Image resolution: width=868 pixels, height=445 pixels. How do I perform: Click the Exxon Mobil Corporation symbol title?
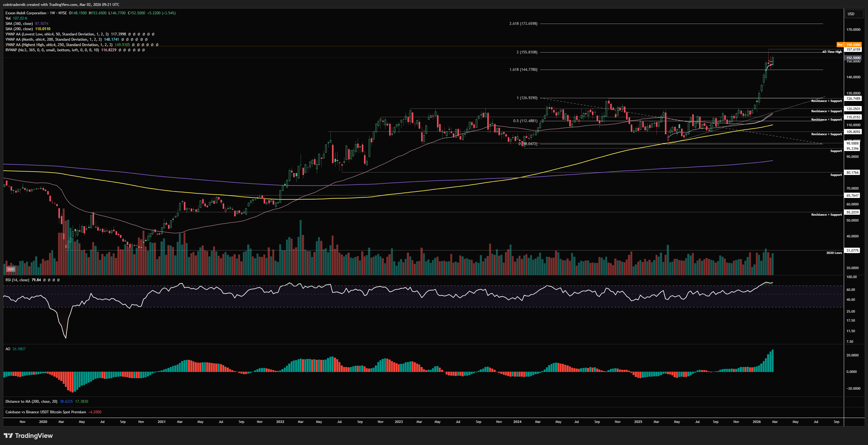click(x=25, y=13)
